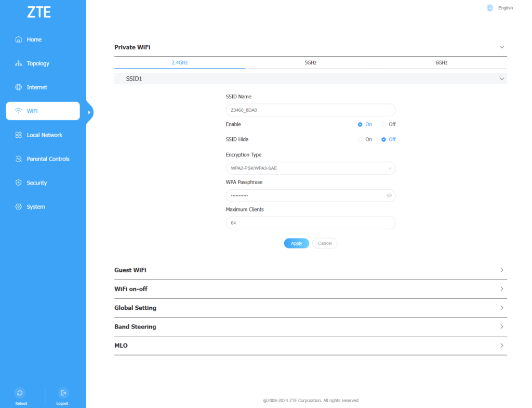Set SSID Hide to On

360,140
